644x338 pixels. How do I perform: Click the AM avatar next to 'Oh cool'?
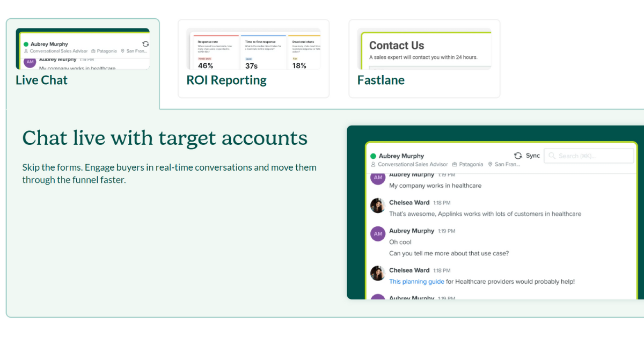point(378,233)
